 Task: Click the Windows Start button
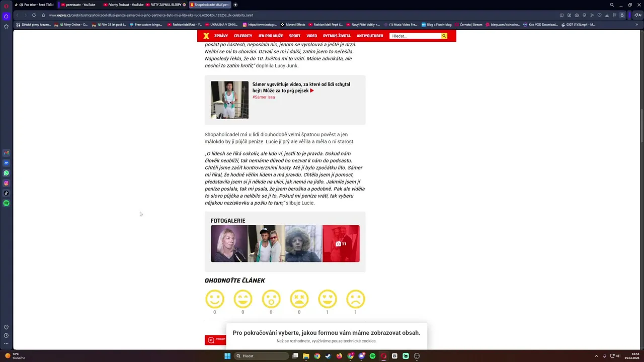227,356
